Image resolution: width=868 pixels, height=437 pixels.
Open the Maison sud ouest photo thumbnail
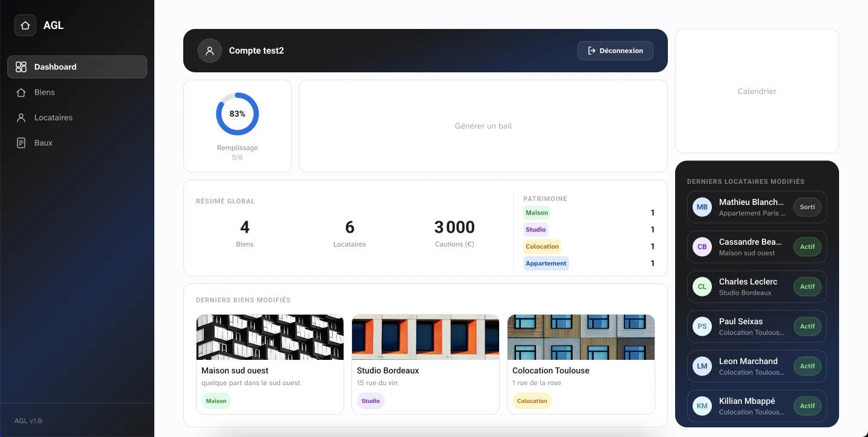270,337
